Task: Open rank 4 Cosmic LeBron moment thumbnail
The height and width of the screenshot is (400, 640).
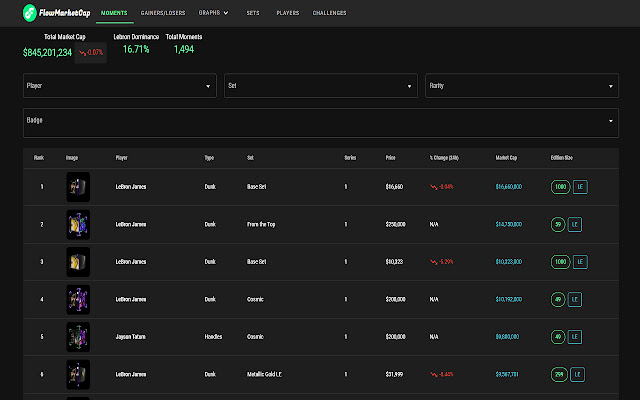Action: click(78, 300)
